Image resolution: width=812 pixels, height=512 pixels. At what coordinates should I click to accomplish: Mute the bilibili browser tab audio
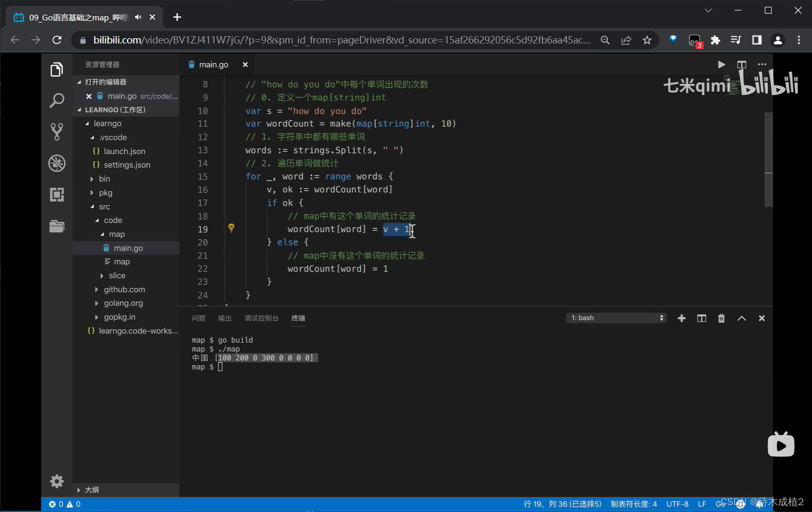tap(138, 17)
